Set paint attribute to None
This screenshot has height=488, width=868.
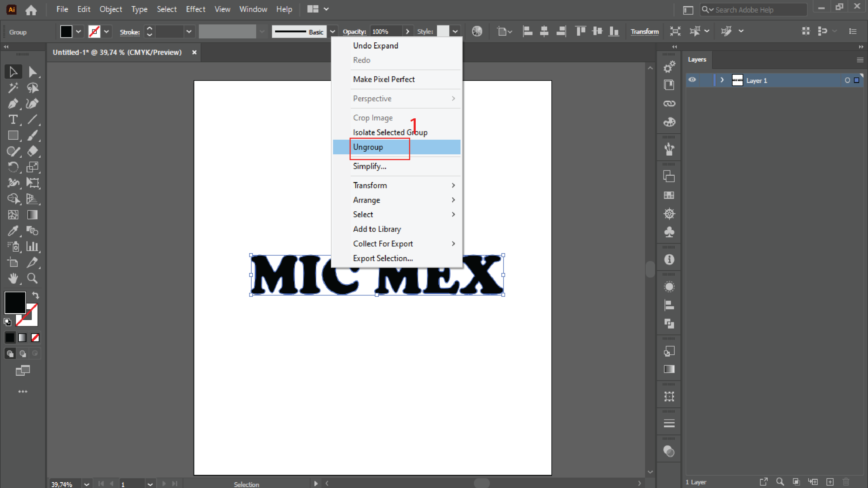click(x=35, y=337)
